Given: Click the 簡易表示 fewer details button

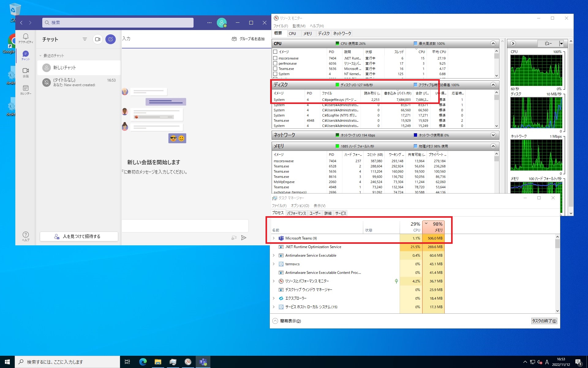Looking at the screenshot, I should click(287, 321).
